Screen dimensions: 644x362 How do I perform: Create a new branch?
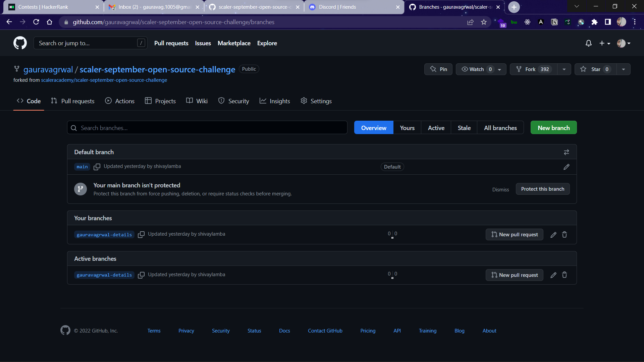[553, 127]
